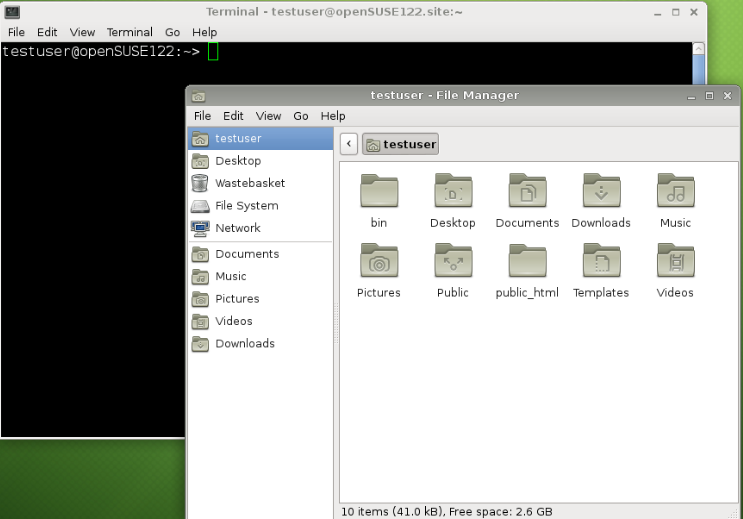
Task: Open Help menu in Terminal window
Action: [204, 32]
